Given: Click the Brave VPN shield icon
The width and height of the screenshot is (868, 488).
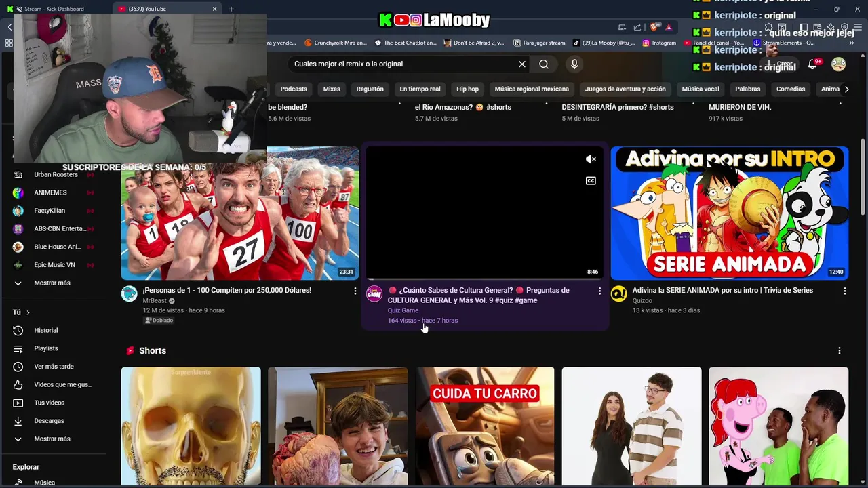Looking at the screenshot, I should point(845,28).
